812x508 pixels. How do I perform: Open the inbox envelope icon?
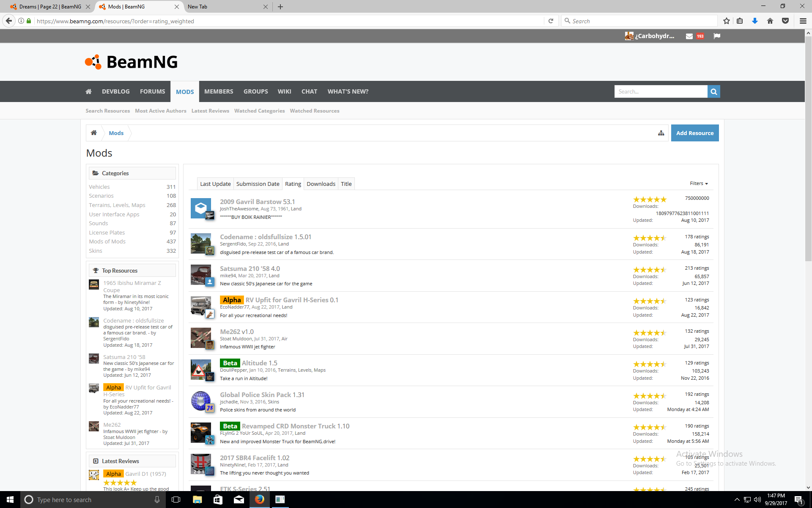point(689,36)
